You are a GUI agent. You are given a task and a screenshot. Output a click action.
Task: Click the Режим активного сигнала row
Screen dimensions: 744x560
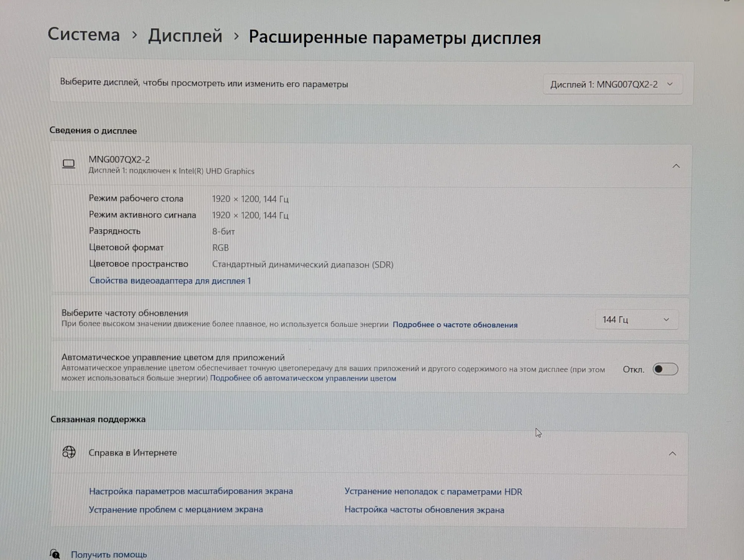(x=189, y=215)
